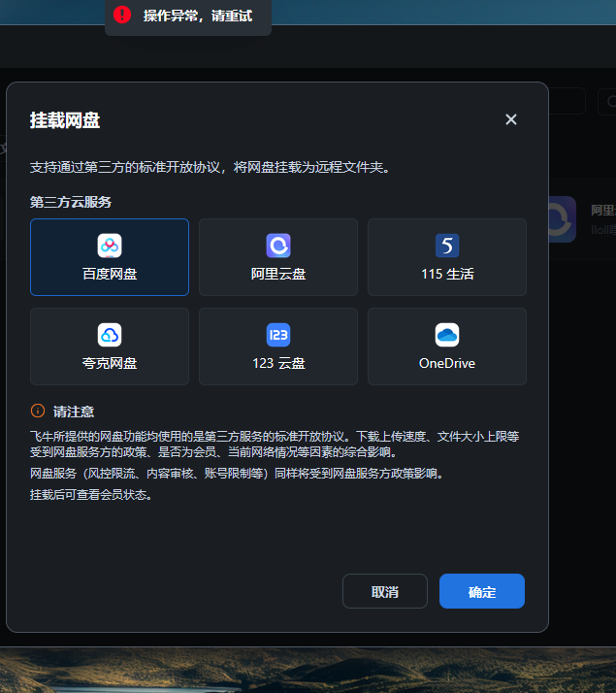616x693 pixels.
Task: Click the 123 云盘 logo icon
Action: point(278,335)
